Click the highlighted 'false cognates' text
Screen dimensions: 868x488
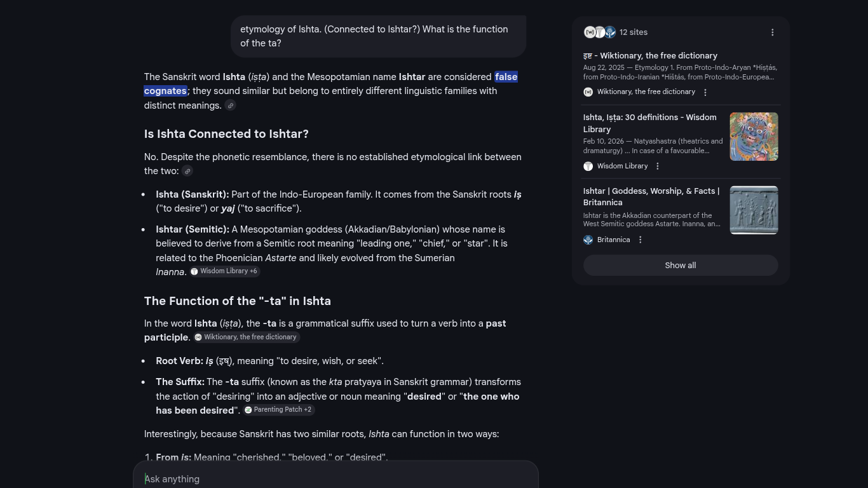pos(506,77)
